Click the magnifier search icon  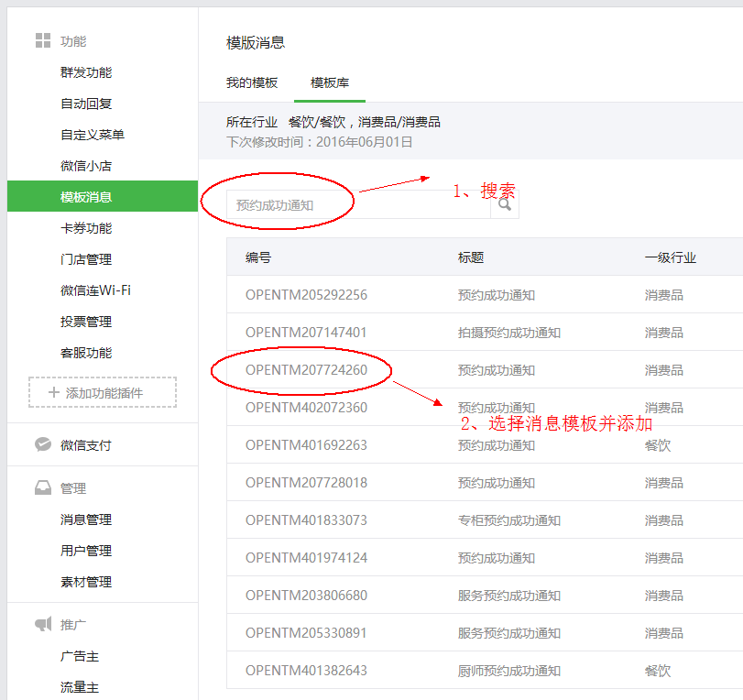click(x=504, y=205)
